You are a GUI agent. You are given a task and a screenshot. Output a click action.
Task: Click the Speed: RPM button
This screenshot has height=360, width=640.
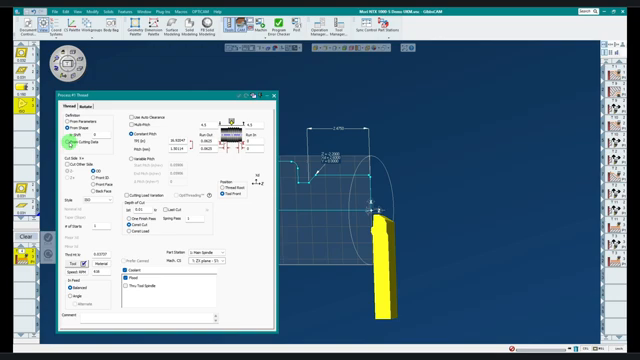click(77, 272)
